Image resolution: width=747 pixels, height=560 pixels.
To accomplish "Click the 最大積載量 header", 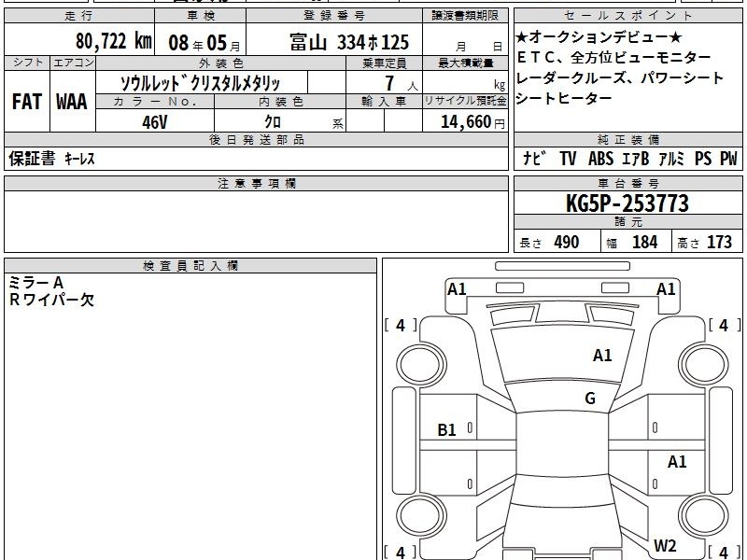I will point(465,63).
